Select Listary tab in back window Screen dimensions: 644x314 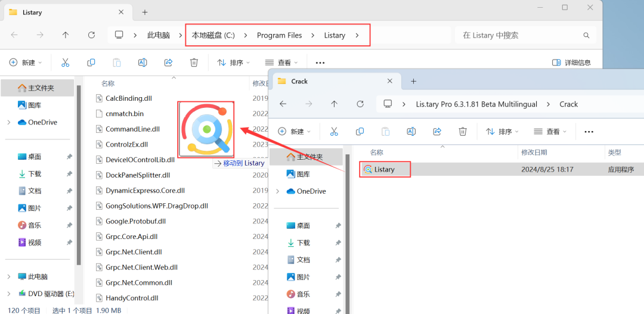[x=67, y=13]
